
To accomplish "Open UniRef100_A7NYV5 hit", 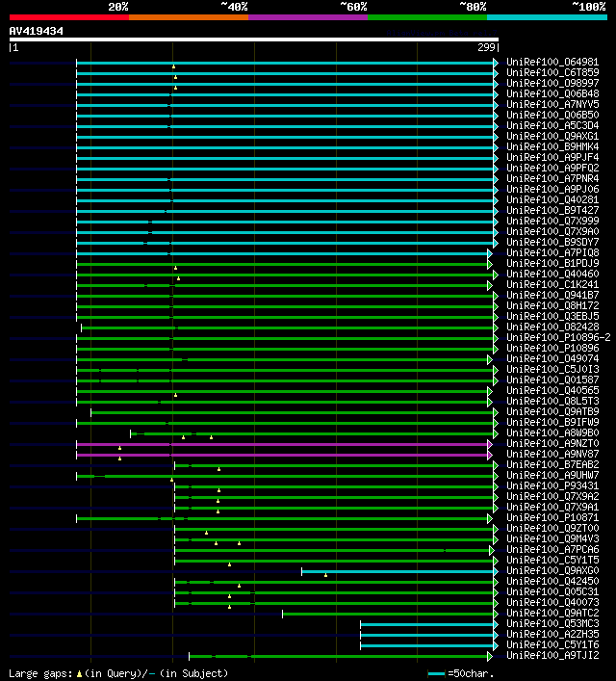I will [x=552, y=105].
